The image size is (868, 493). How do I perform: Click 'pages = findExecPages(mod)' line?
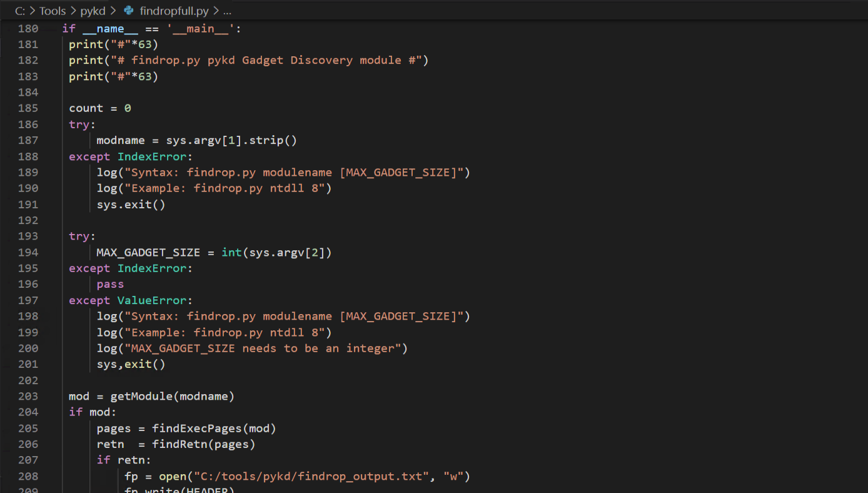(186, 429)
